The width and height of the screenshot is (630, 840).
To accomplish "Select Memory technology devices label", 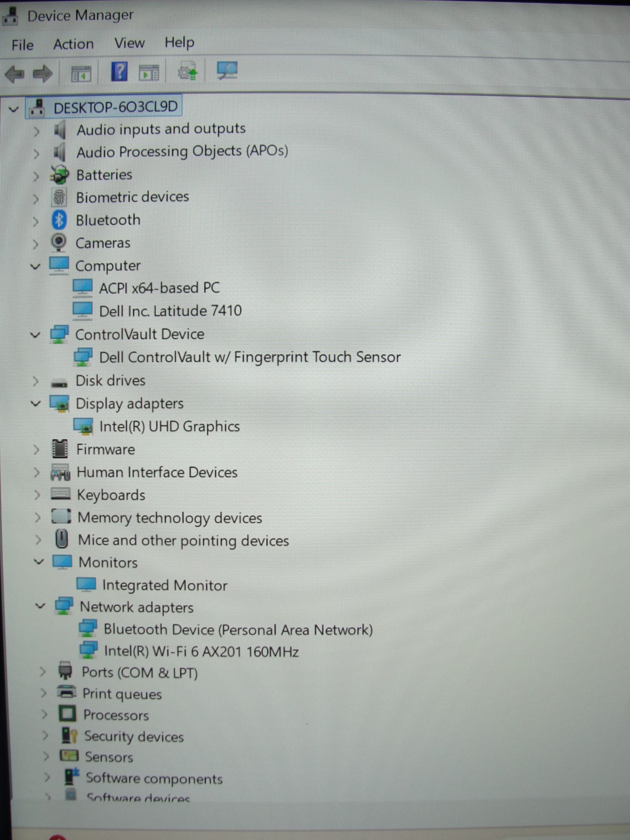I will [x=170, y=518].
